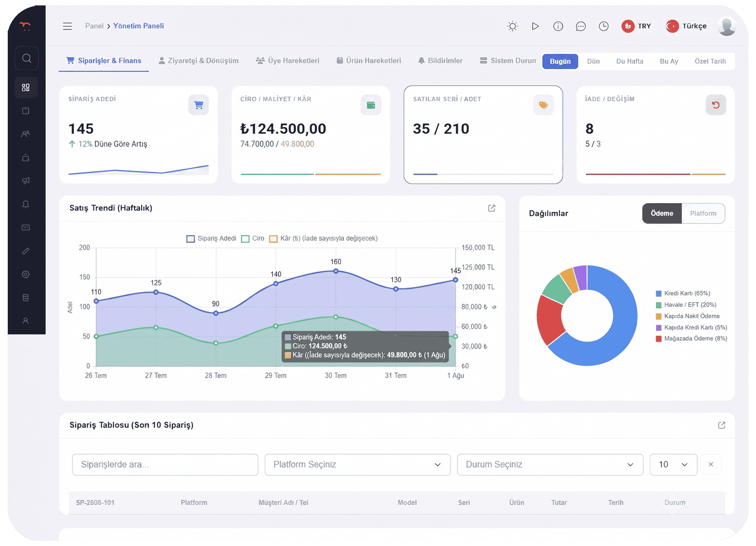Toggle Ciro series in chart legend

[x=253, y=238]
